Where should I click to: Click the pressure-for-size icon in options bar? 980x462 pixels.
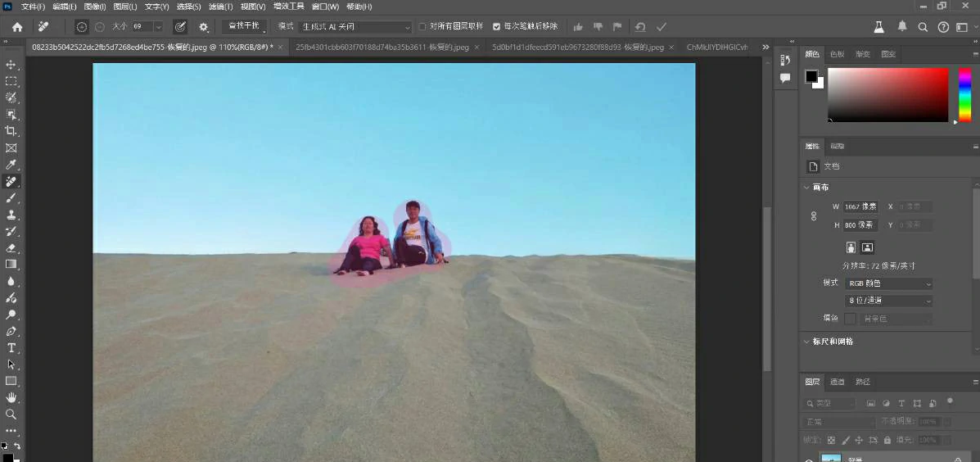pos(180,27)
